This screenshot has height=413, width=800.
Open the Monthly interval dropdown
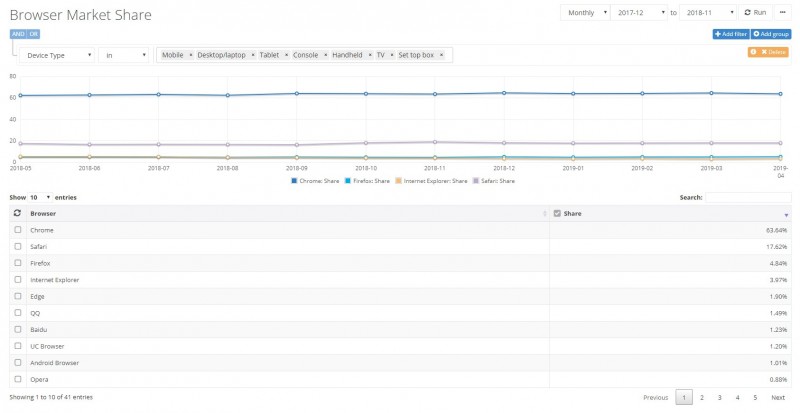click(x=585, y=13)
